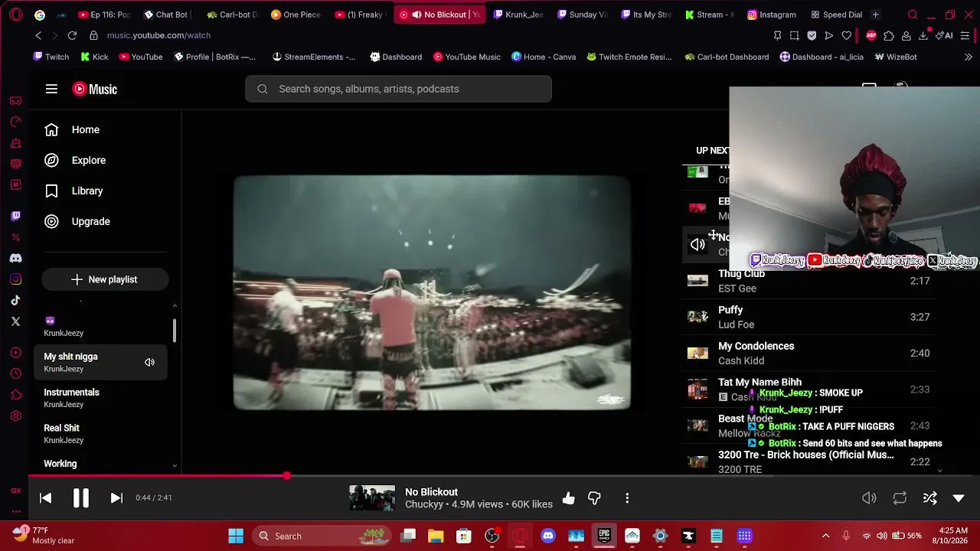Create a New playlist
The image size is (980, 551).
105,279
